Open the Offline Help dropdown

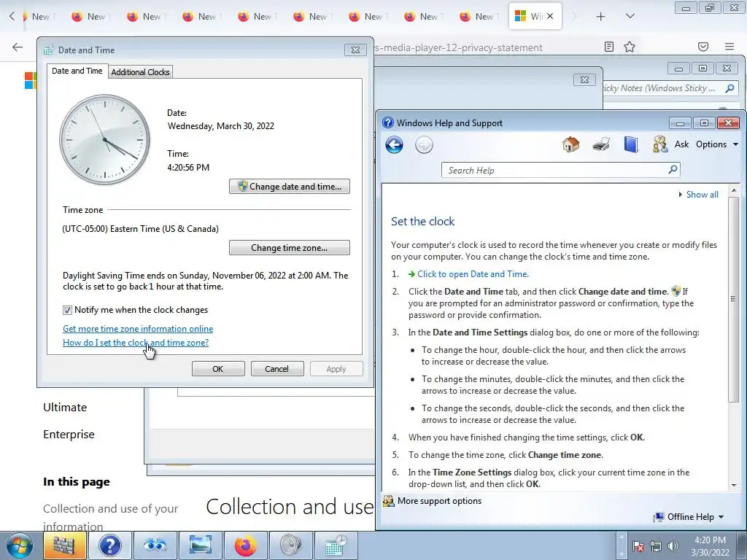coord(689,517)
